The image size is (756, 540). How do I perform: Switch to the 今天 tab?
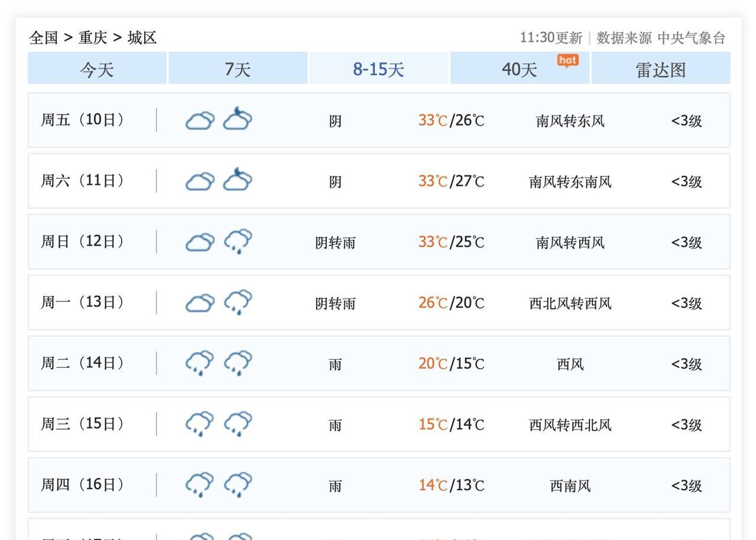coord(97,69)
